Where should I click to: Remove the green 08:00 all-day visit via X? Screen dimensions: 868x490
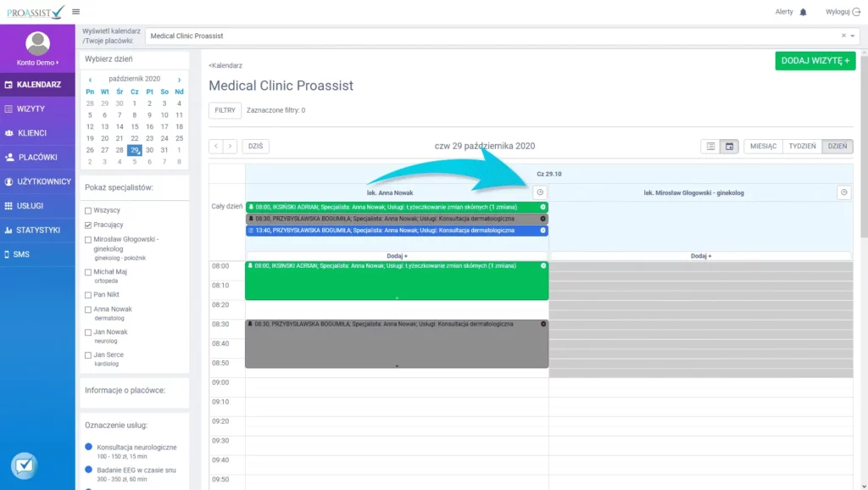click(543, 207)
